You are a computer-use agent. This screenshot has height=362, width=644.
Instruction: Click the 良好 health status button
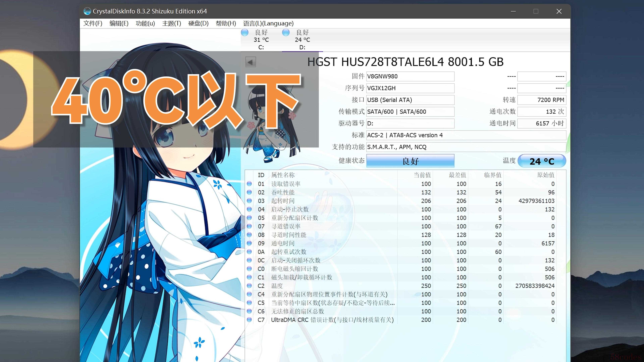410,161
